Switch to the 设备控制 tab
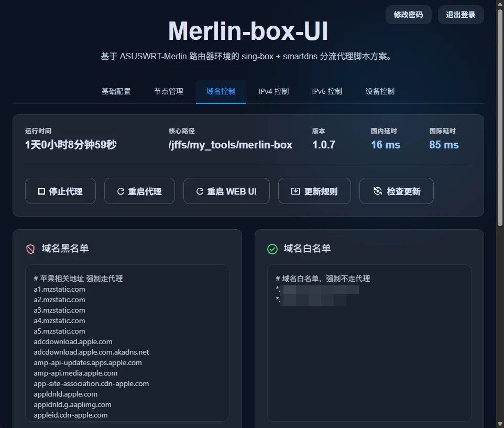504x428 pixels. click(380, 91)
